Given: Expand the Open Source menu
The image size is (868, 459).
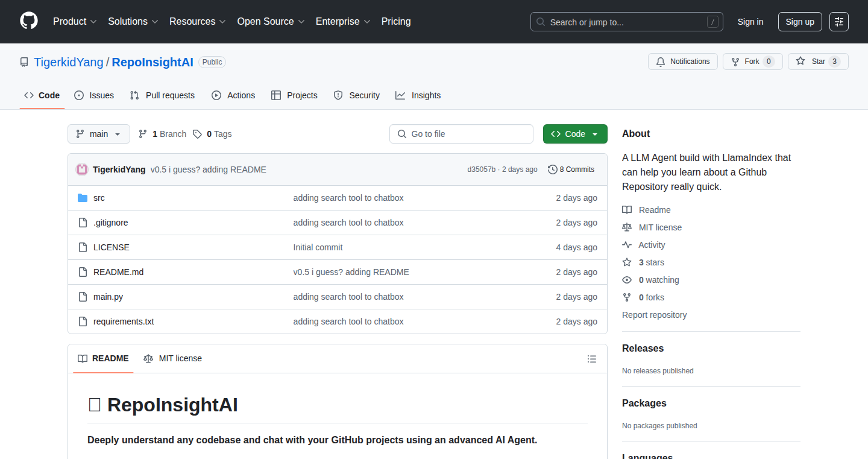Looking at the screenshot, I should [x=271, y=22].
